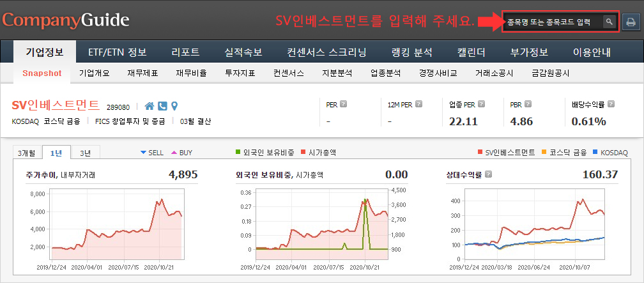This screenshot has width=644, height=283.
Task: Switch to the 재무비율 sub-tab
Action: [191, 73]
